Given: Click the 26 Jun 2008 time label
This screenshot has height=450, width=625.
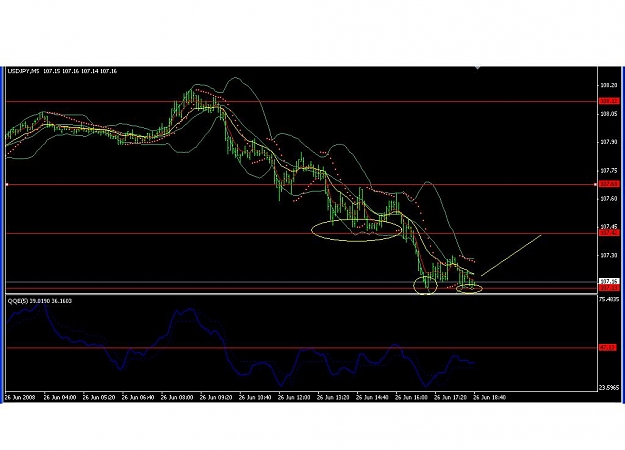Looking at the screenshot, I should coord(20,398).
